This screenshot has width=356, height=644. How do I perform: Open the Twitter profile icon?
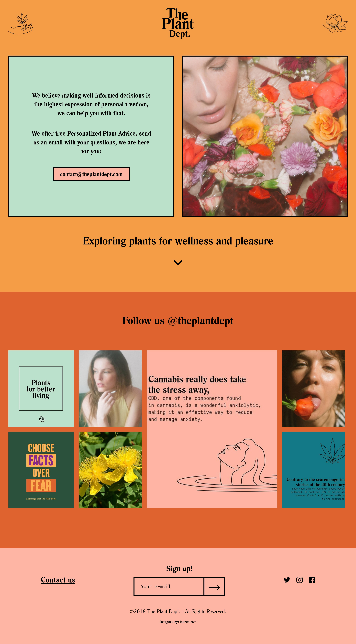[287, 580]
